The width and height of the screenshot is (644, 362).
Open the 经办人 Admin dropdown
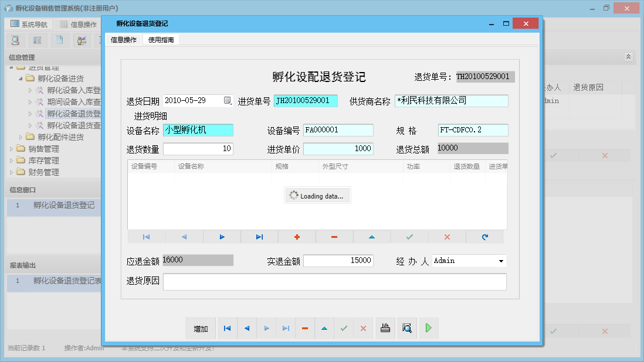click(x=501, y=261)
